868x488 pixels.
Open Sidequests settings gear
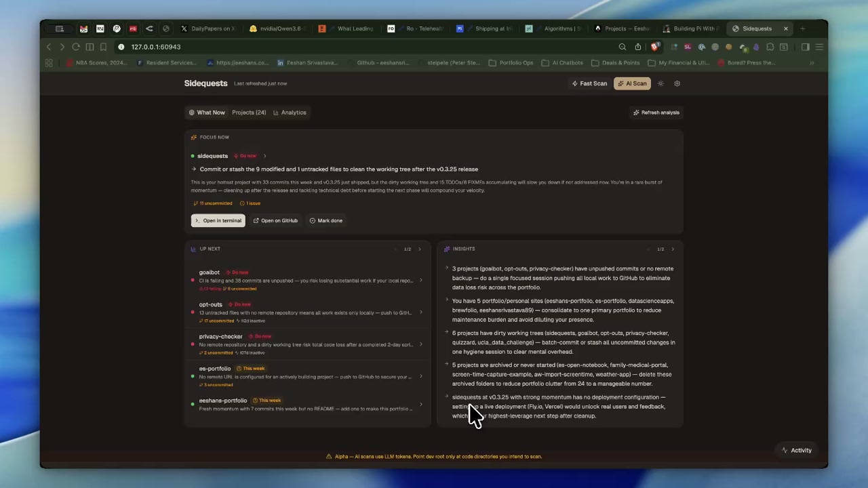tap(677, 83)
